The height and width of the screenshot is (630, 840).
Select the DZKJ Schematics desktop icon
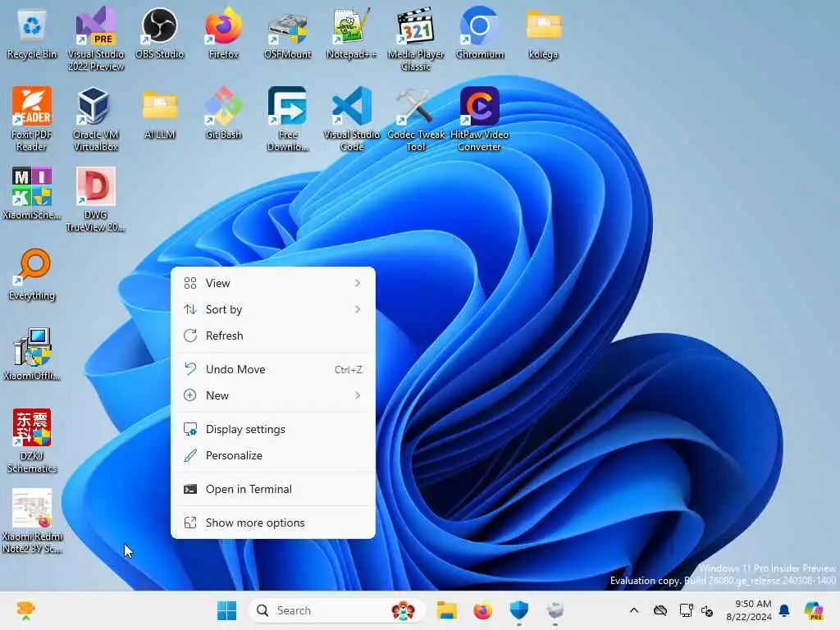click(x=32, y=441)
